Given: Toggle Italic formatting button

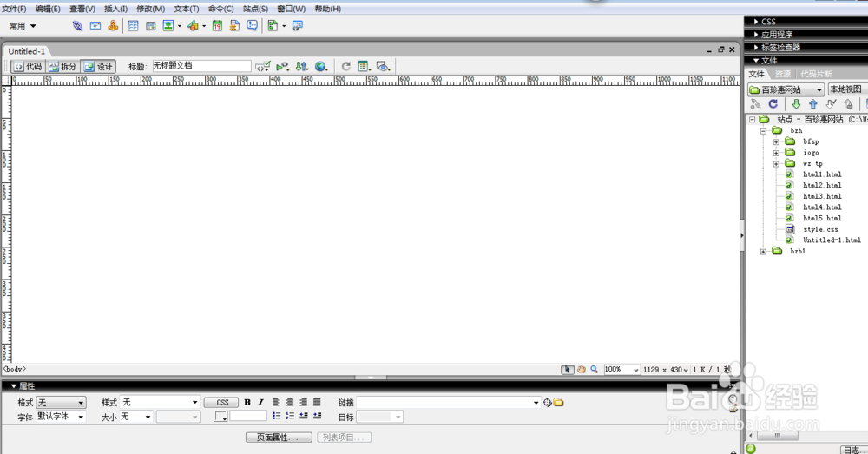Looking at the screenshot, I should tap(260, 403).
